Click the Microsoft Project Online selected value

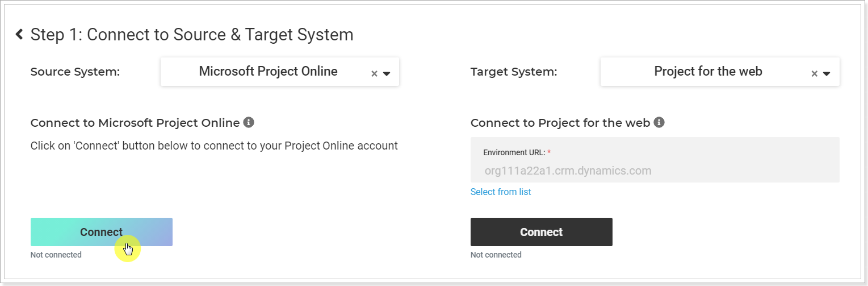(268, 72)
